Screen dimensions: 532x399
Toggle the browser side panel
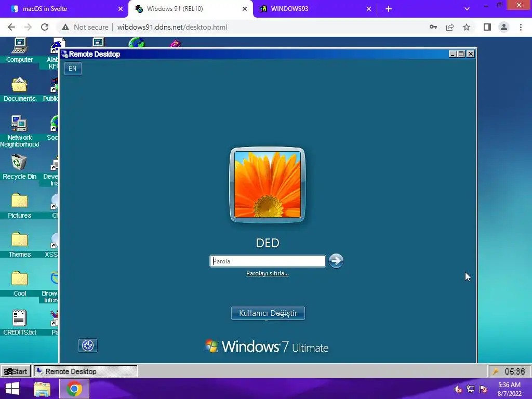(x=487, y=27)
